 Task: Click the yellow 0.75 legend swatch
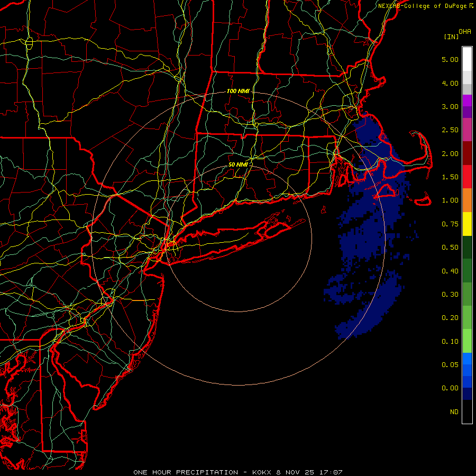click(467, 224)
